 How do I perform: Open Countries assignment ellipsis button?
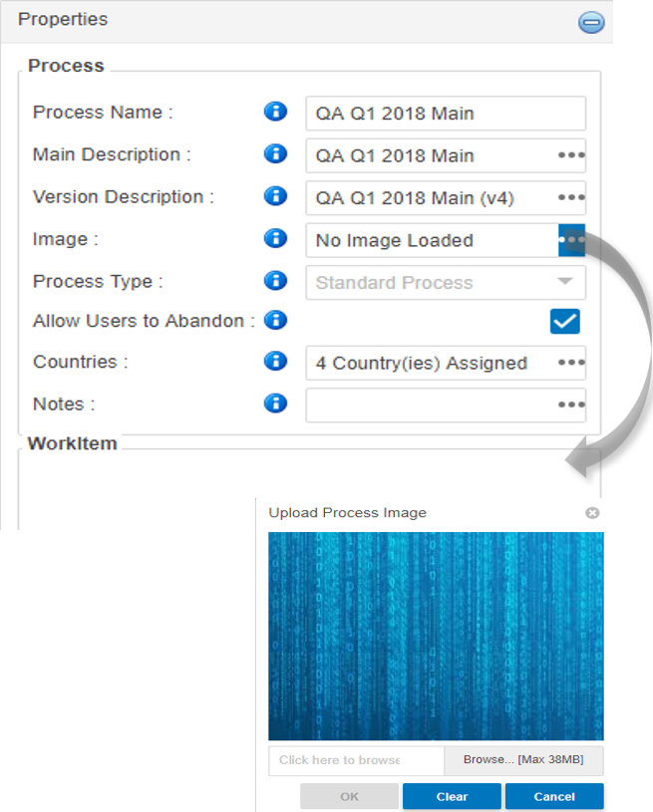point(571,363)
